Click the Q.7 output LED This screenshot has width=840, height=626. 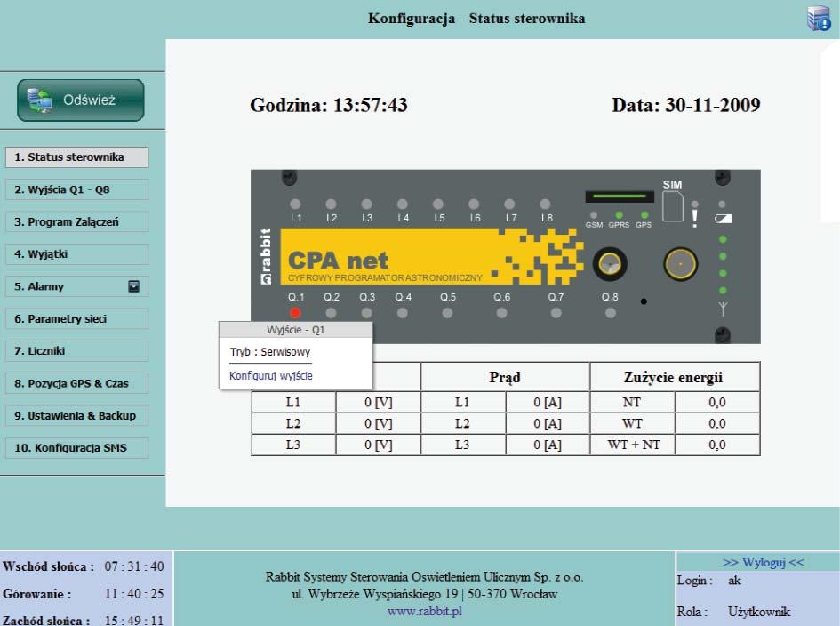coord(556,312)
